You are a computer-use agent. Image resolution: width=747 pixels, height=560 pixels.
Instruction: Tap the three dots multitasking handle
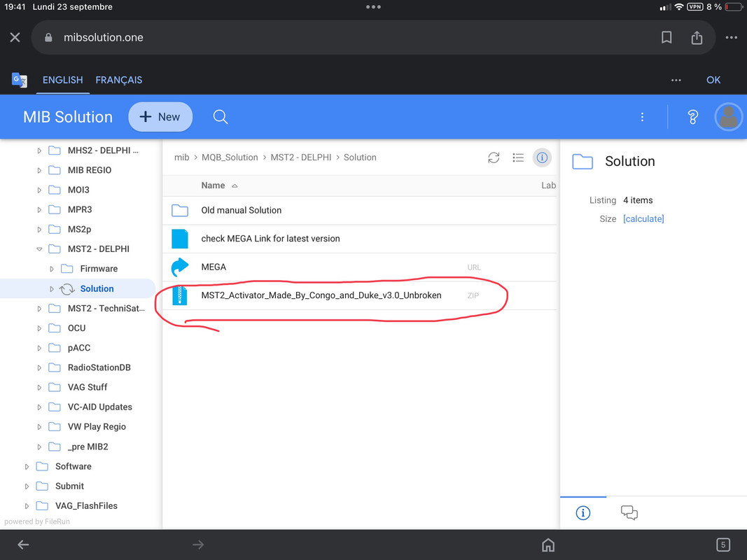(373, 7)
